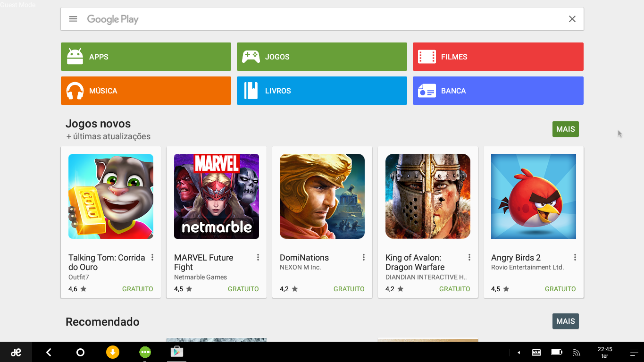The width and height of the screenshot is (644, 362).
Task: Click the battery icon in system tray
Action: tap(557, 353)
